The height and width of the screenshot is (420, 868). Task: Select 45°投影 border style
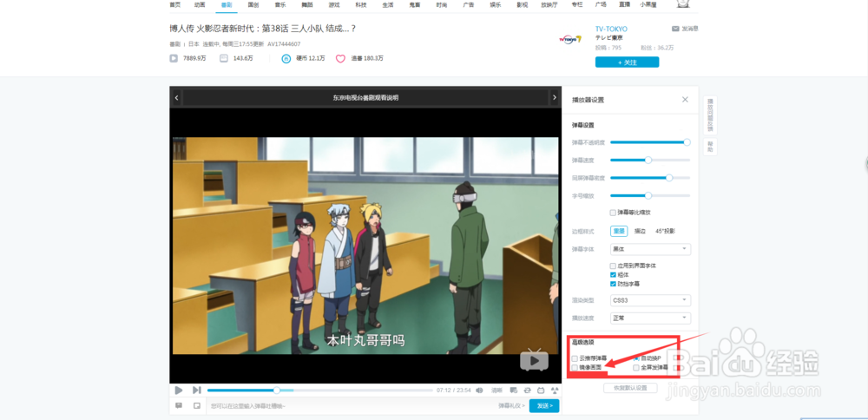pos(665,231)
